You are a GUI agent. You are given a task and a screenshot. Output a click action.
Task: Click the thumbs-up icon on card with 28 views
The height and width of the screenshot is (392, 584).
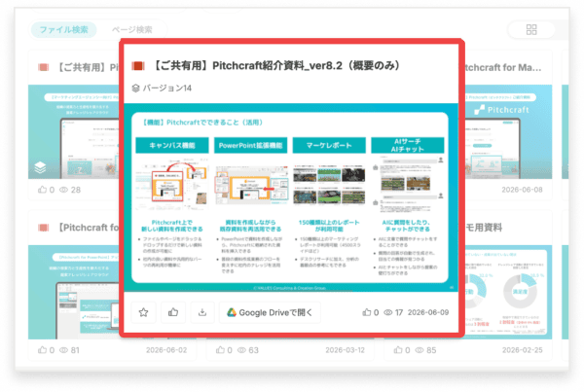point(43,190)
